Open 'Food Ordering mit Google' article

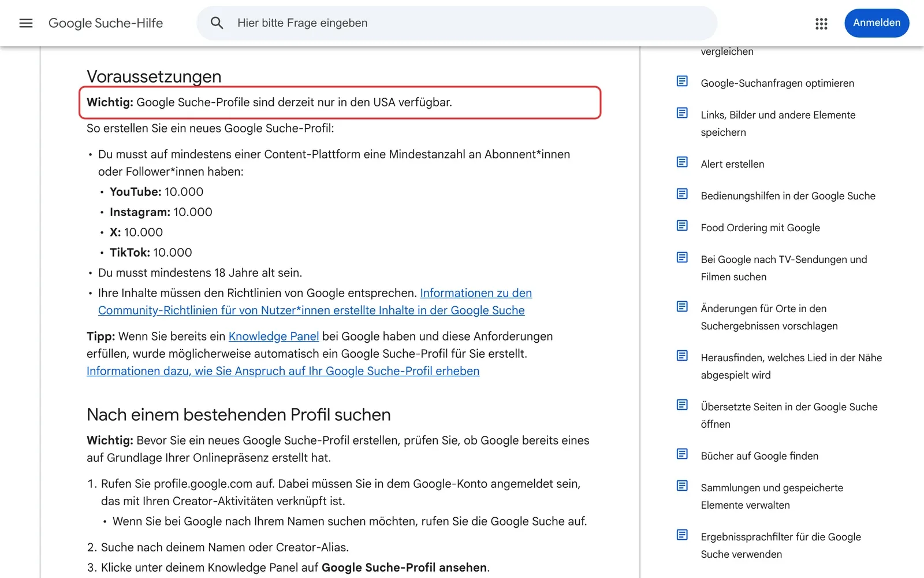(x=760, y=228)
